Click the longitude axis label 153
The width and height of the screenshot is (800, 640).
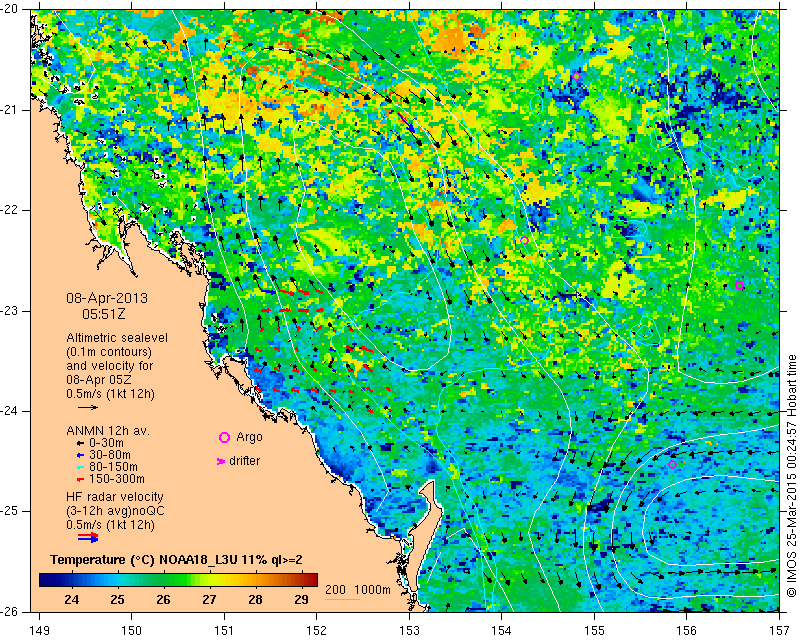click(x=409, y=631)
